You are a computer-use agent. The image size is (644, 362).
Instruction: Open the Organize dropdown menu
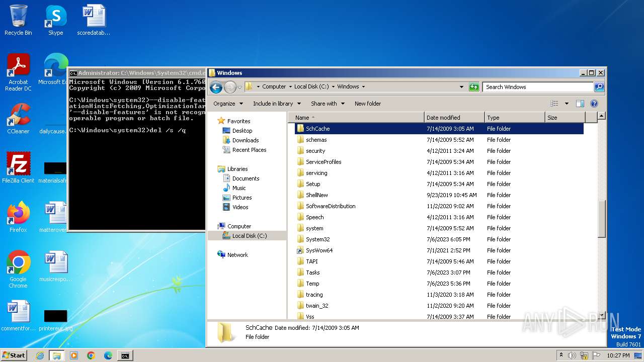(x=228, y=104)
